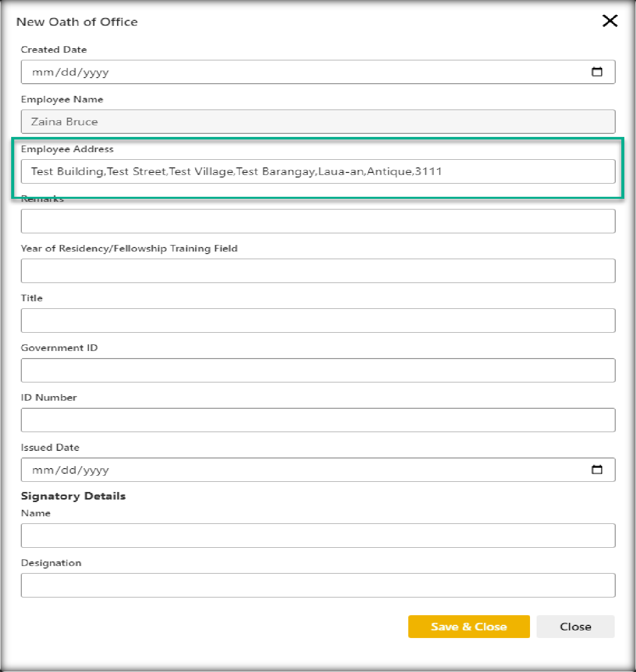Dismiss dialog with the X icon
The image size is (636, 672).
tap(610, 21)
